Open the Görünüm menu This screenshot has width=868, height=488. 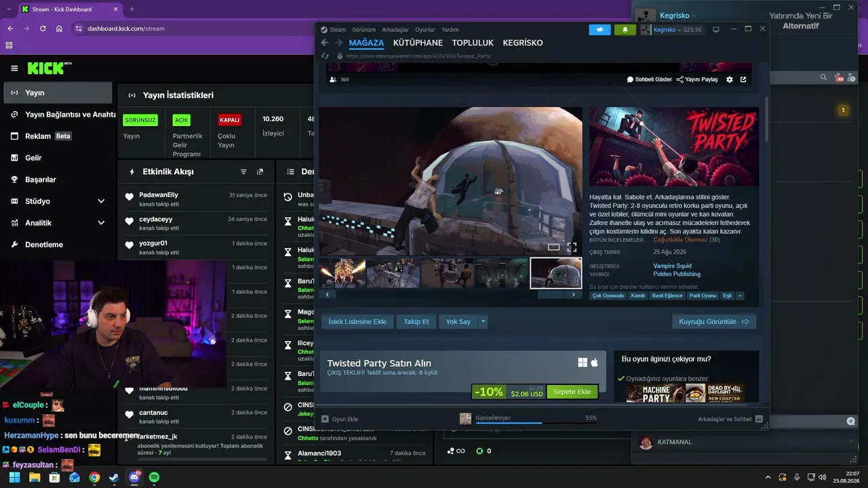pos(364,30)
